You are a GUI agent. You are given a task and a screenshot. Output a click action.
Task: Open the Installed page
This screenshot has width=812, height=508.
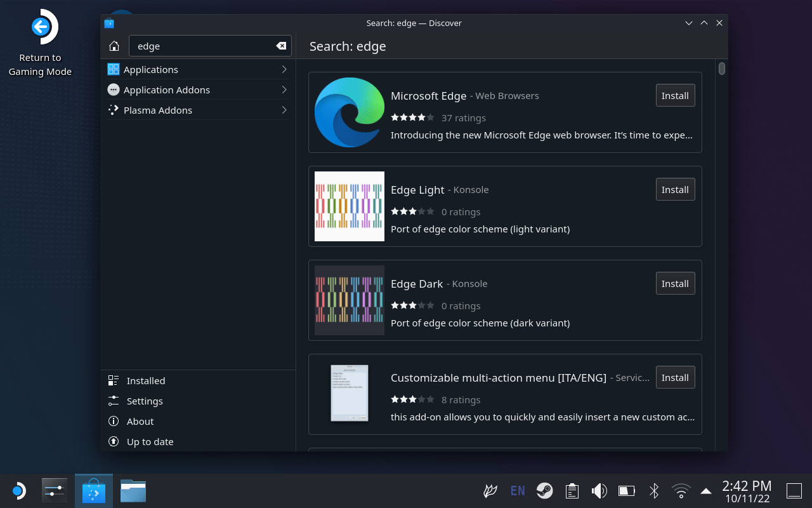(x=198, y=380)
